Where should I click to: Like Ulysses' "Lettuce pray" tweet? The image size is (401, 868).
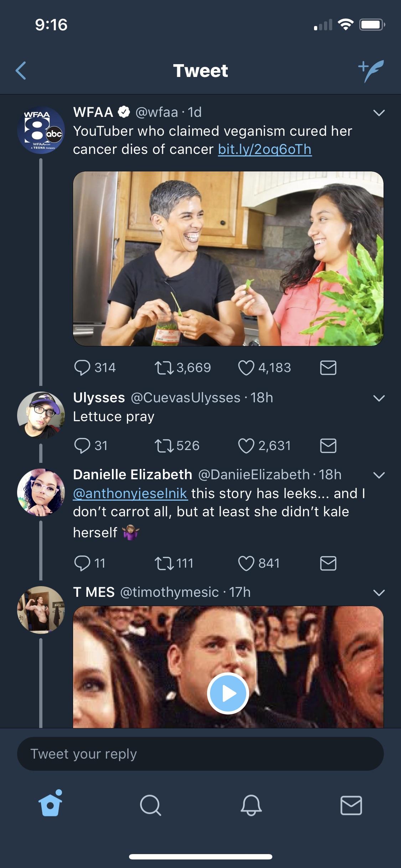tap(246, 446)
